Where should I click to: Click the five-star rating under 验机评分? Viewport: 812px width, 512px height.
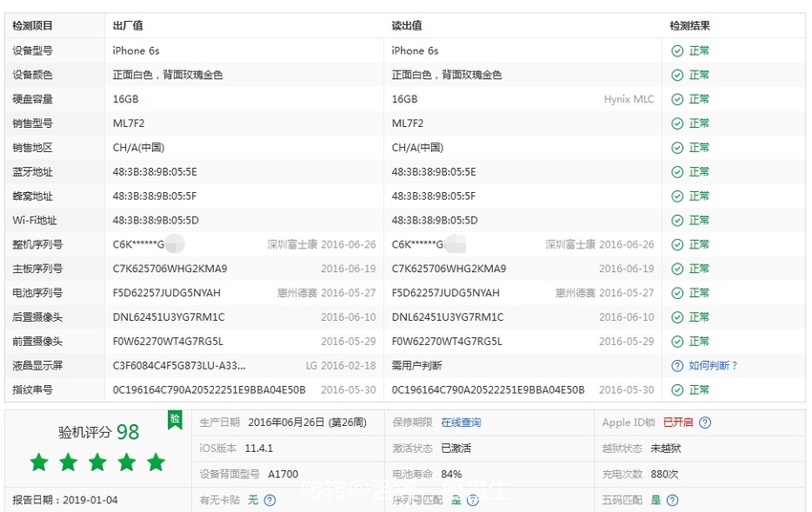[97, 462]
